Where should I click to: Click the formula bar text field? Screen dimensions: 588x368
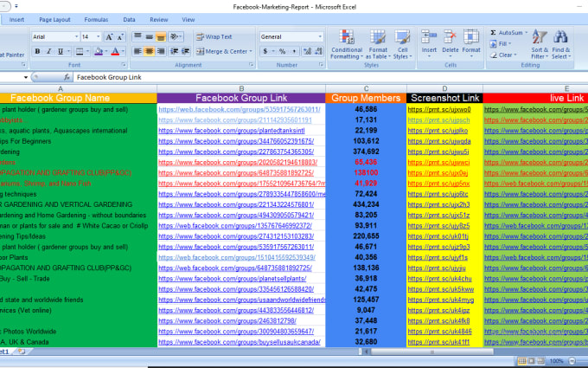click(330, 77)
